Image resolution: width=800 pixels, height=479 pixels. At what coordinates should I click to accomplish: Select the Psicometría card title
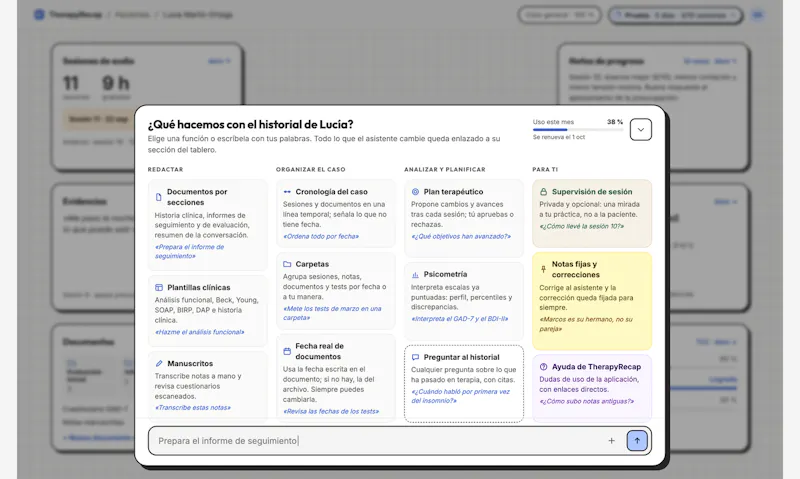pyautogui.click(x=445, y=274)
